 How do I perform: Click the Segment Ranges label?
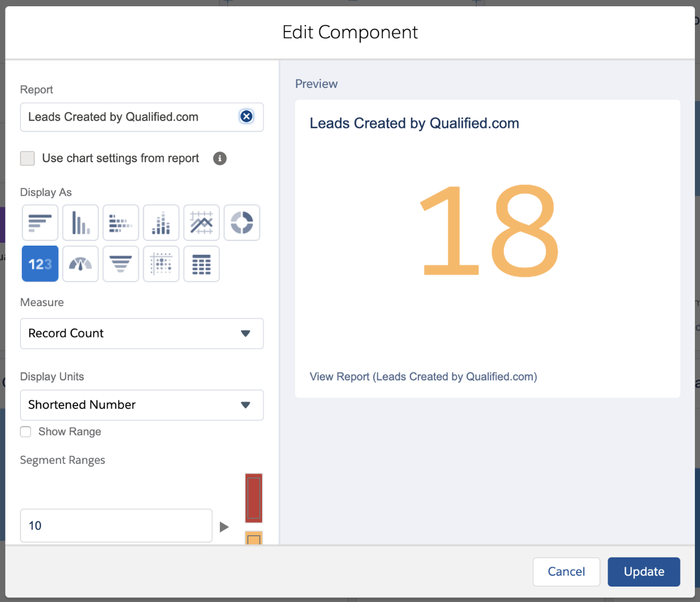(x=63, y=460)
